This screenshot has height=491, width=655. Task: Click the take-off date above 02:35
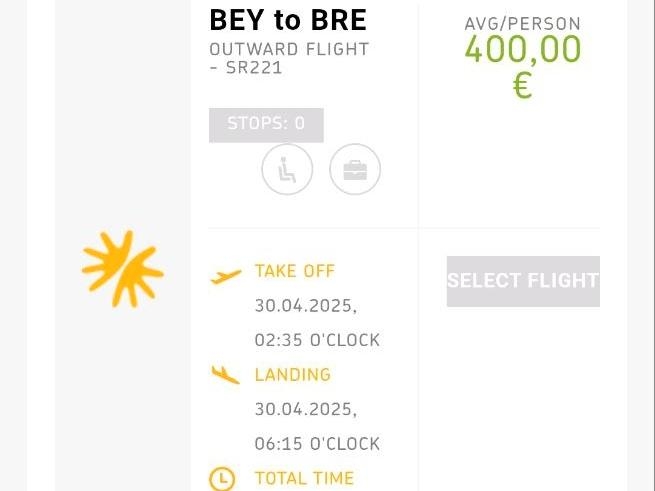click(x=306, y=306)
